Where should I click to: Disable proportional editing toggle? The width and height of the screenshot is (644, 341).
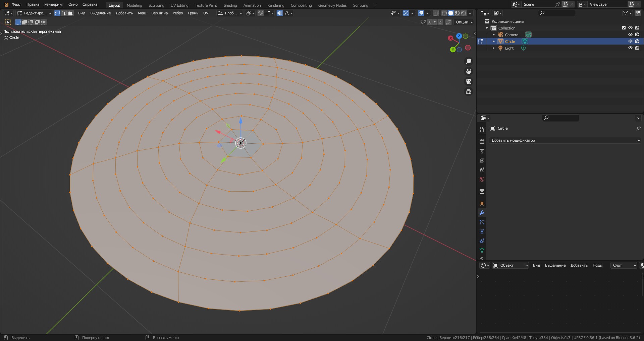(x=280, y=13)
